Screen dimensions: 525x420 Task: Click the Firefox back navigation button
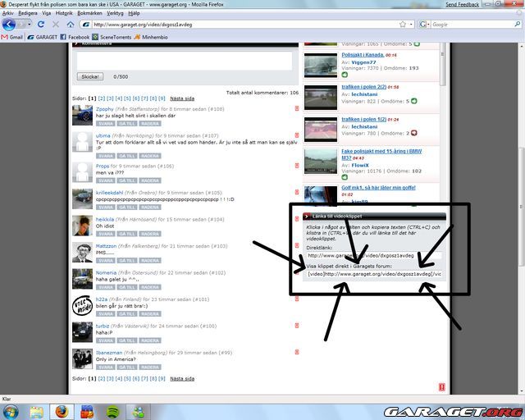coord(10,25)
